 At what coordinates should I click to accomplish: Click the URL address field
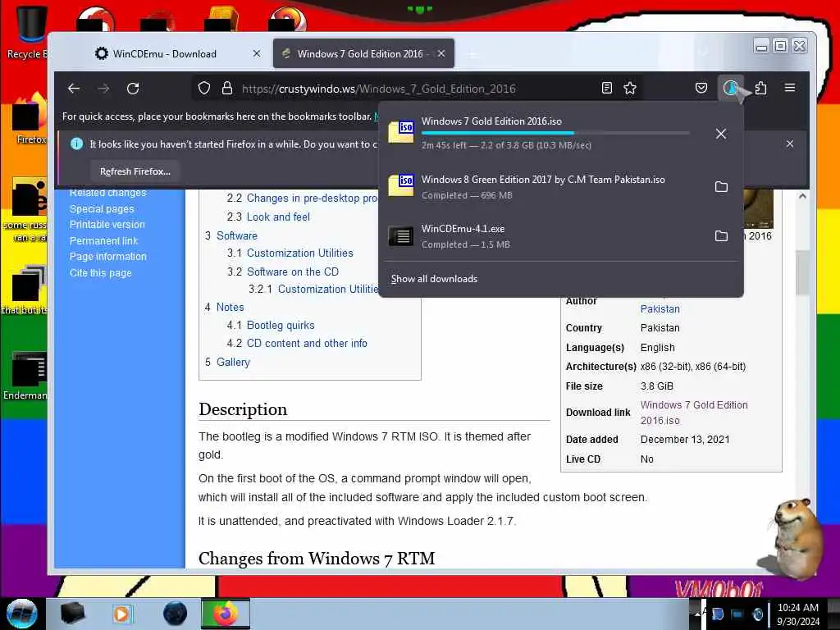(418, 89)
